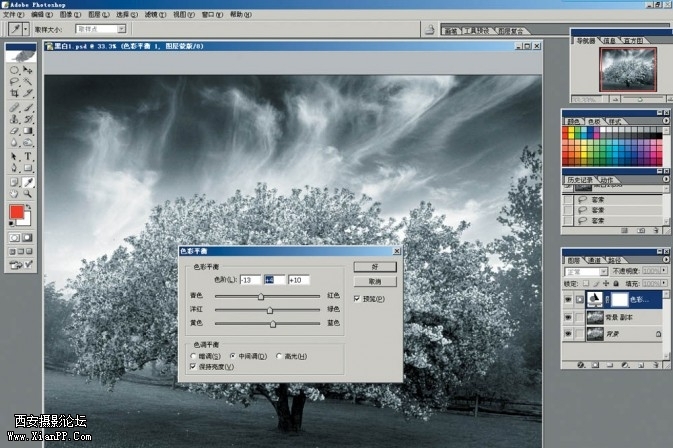The width and height of the screenshot is (673, 448).
Task: Click the Eyedropper tool in toolbox
Action: click(29, 181)
